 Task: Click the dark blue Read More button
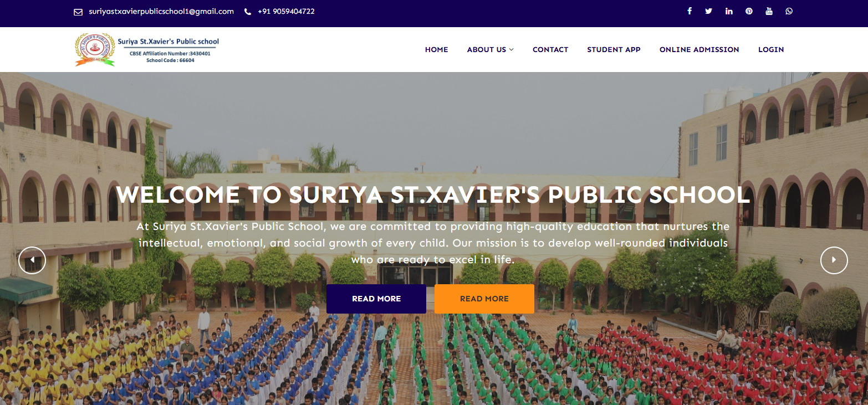click(376, 299)
